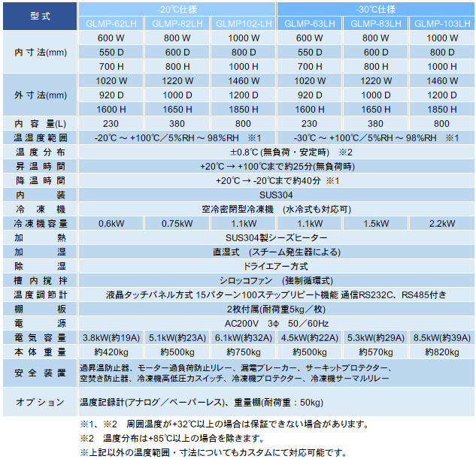
Task: Click the 2.2kW refrigerator capacity cell
Action: pos(441,223)
